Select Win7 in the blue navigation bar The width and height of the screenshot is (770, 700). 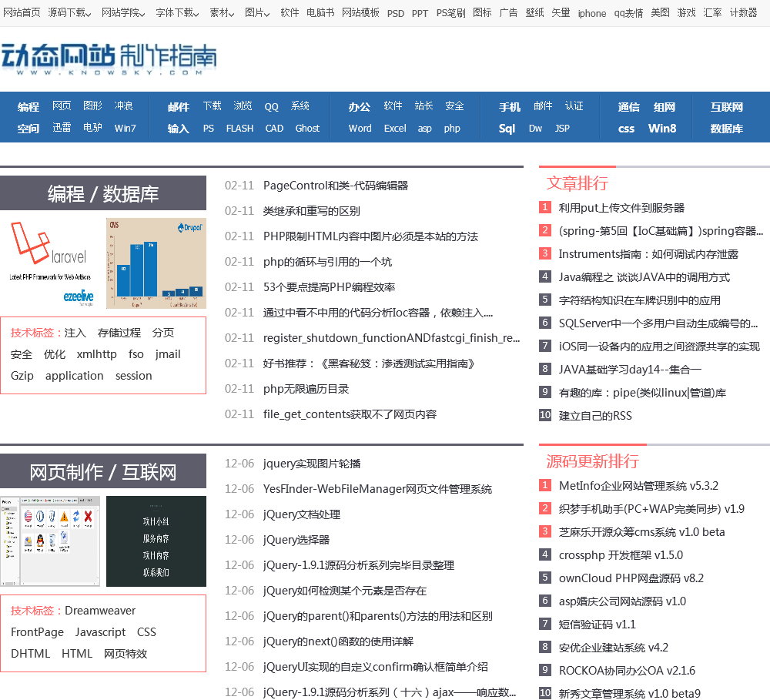(126, 128)
